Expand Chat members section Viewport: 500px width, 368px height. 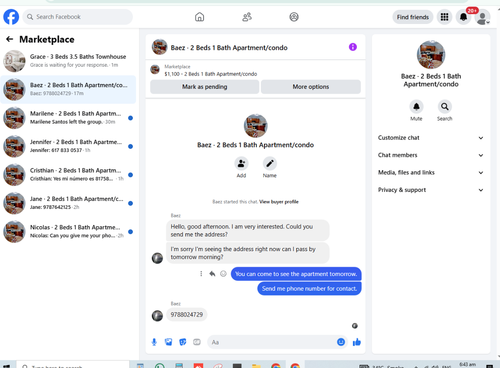coord(431,155)
